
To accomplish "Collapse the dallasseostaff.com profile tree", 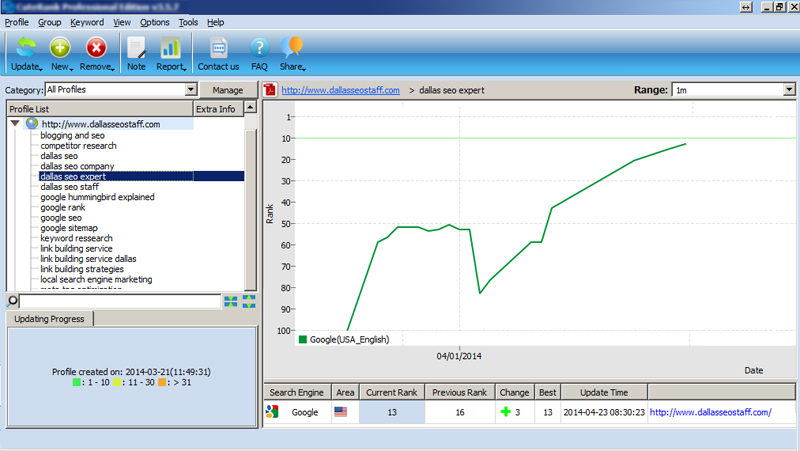I will click(15, 123).
